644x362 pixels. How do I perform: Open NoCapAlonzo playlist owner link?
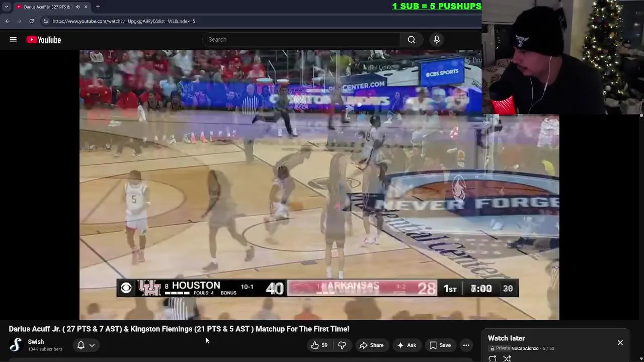coord(525,348)
